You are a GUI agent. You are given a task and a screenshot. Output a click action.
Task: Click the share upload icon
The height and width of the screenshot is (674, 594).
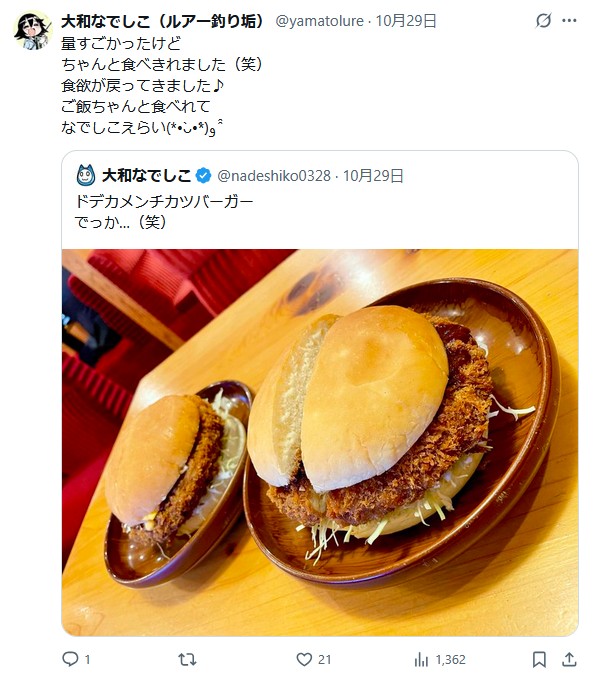point(569,659)
